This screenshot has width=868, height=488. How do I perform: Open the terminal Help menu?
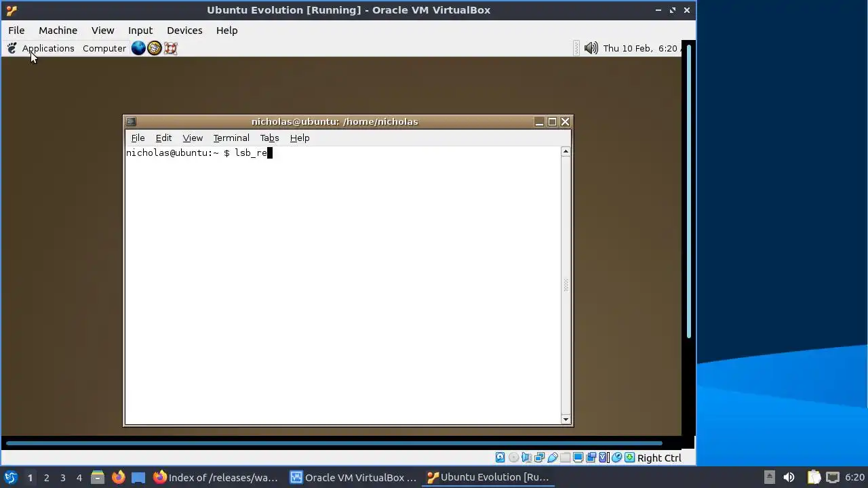(x=300, y=138)
